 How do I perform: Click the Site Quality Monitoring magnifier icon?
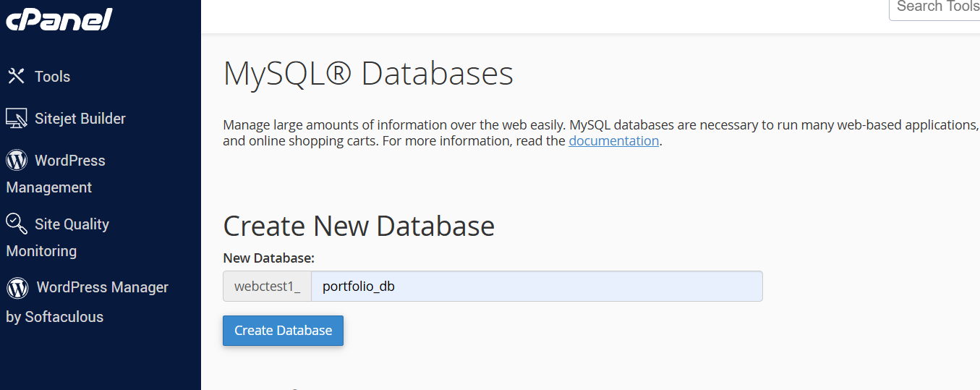pos(17,224)
